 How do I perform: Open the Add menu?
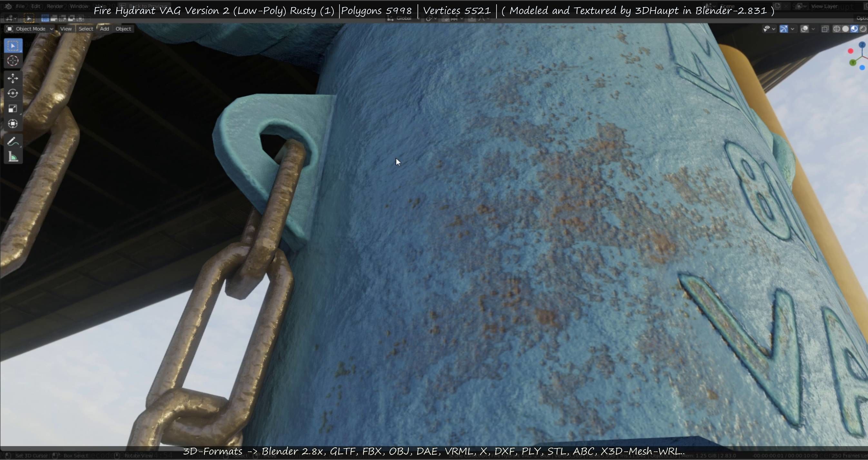coord(104,29)
